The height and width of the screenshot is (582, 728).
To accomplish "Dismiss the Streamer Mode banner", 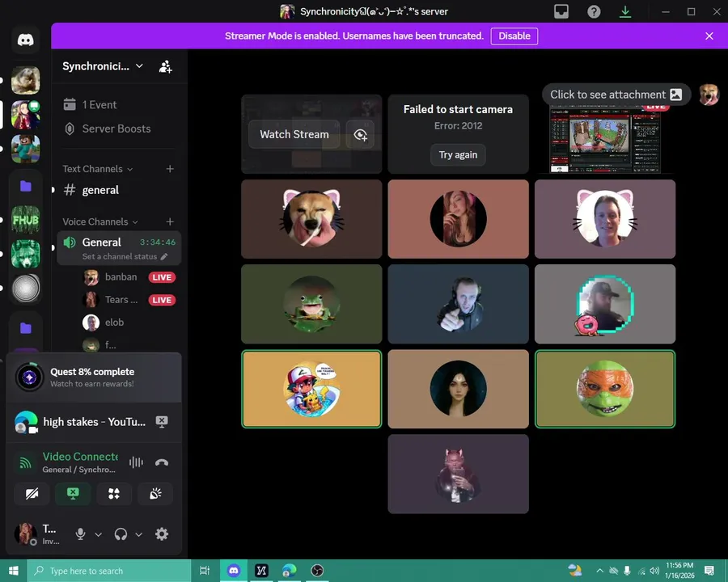I will point(709,36).
